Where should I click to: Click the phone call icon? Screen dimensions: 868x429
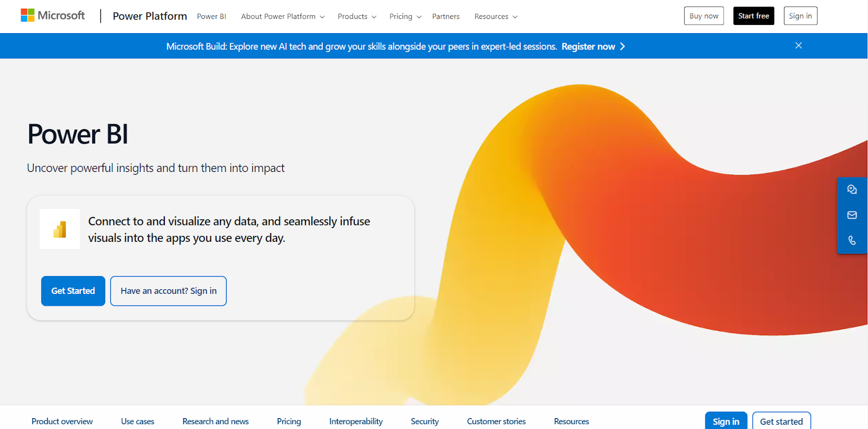[x=852, y=240]
